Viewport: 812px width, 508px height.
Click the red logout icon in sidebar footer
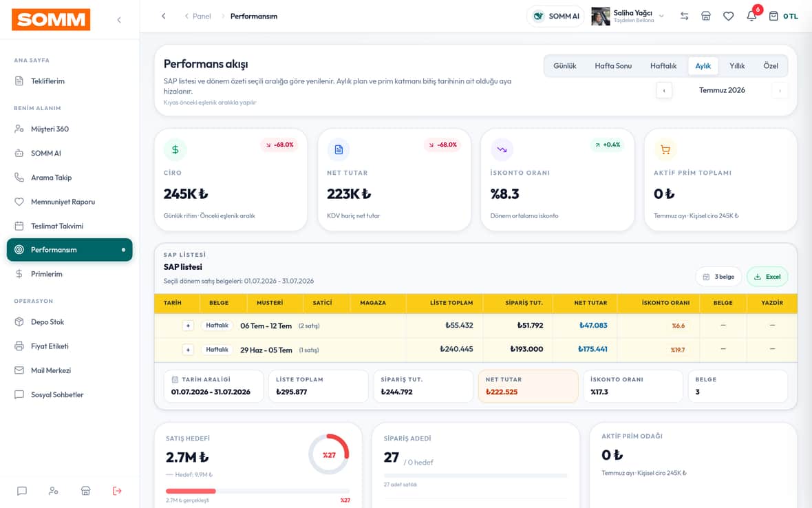tap(117, 490)
